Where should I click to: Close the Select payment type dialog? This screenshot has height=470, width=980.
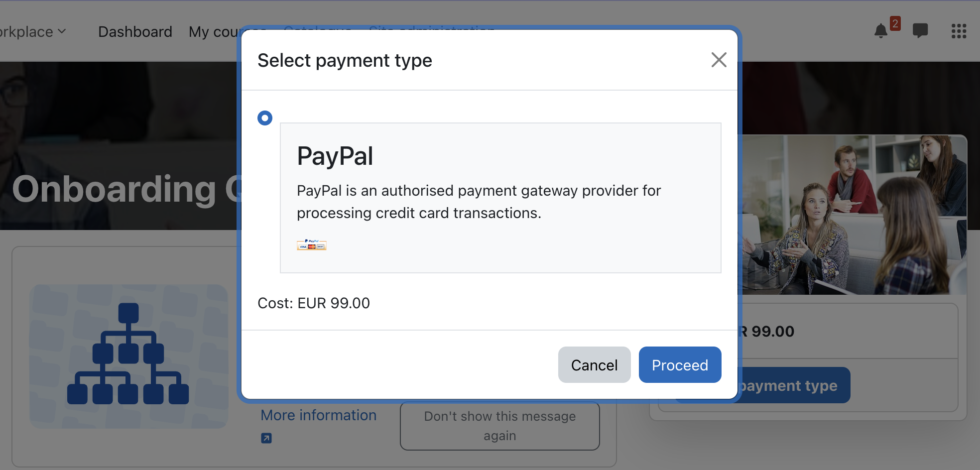tap(719, 60)
